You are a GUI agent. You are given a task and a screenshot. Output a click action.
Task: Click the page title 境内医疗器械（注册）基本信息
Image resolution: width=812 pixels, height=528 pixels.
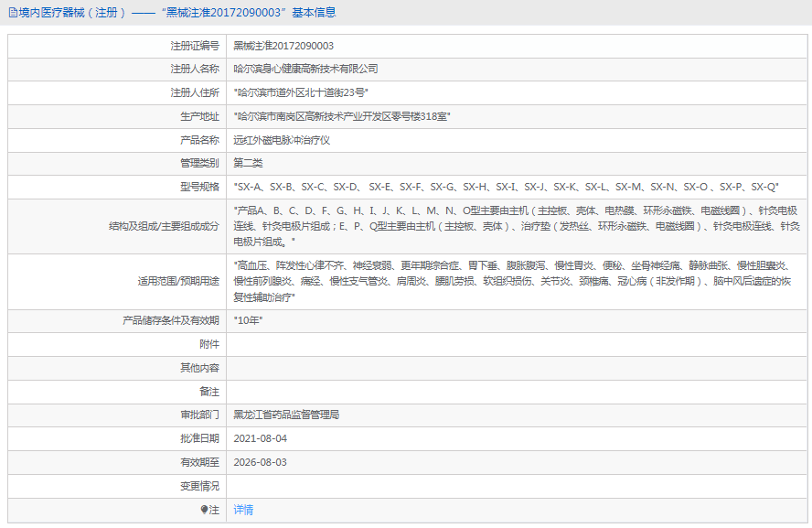(x=177, y=13)
